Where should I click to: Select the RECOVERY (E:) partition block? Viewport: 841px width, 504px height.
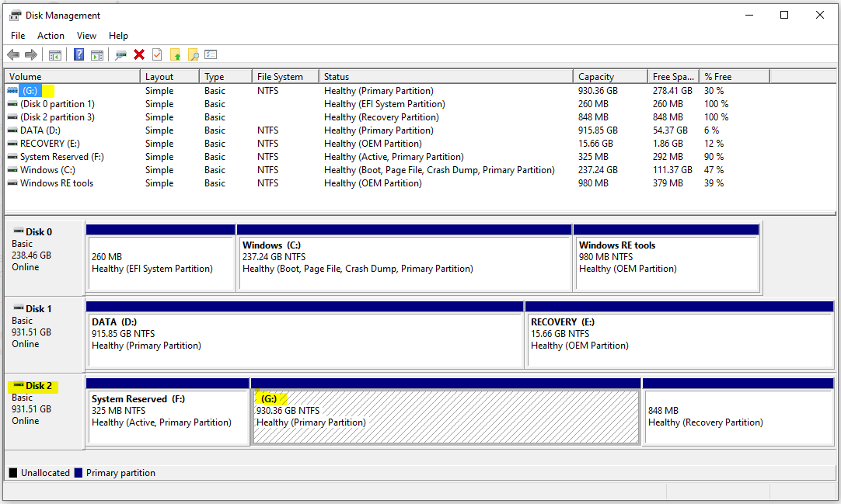(x=680, y=339)
